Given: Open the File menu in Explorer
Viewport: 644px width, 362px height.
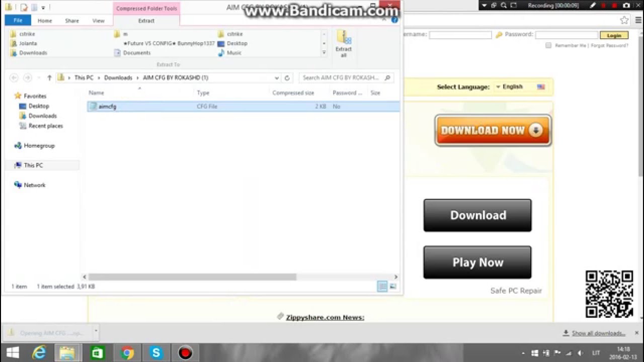Looking at the screenshot, I should [18, 21].
